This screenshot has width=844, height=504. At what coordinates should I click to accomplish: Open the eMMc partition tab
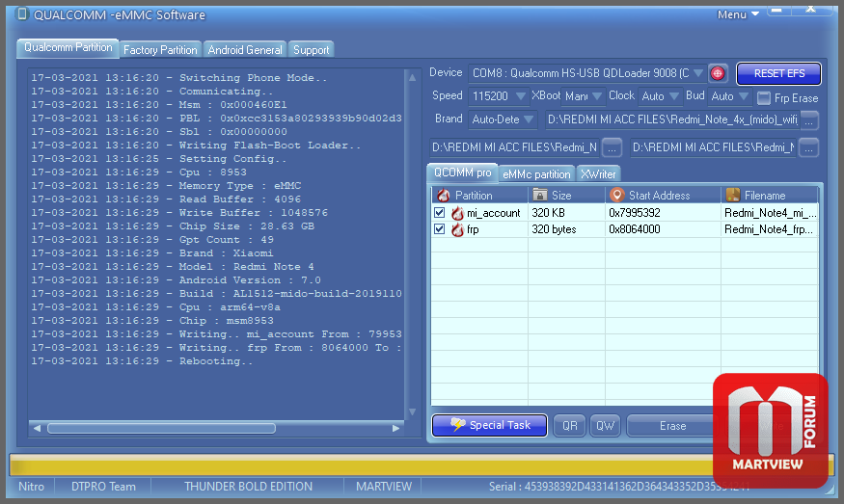pyautogui.click(x=536, y=174)
